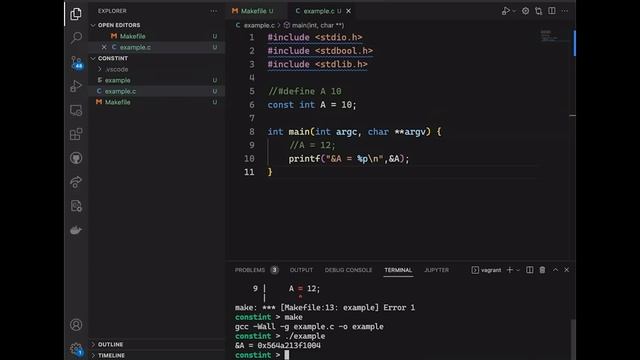Click the open changes compare icon
This screenshot has height=360, width=640.
(538, 11)
